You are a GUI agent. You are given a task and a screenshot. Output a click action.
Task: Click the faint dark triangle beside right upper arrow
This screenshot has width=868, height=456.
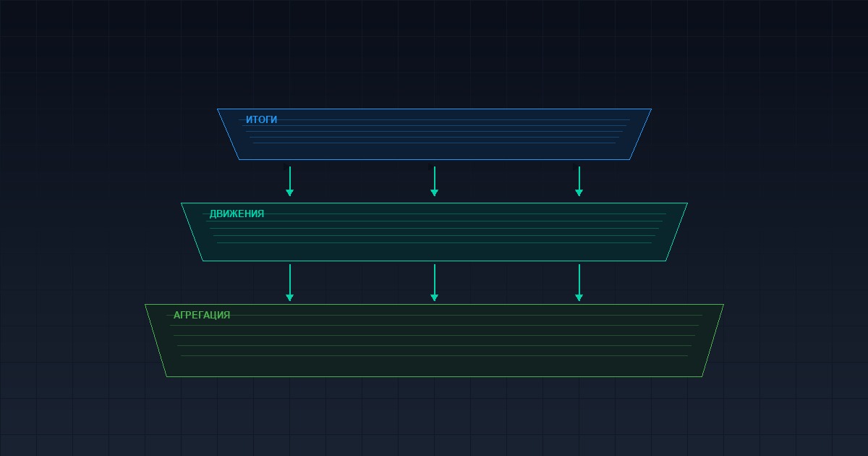[x=575, y=166]
